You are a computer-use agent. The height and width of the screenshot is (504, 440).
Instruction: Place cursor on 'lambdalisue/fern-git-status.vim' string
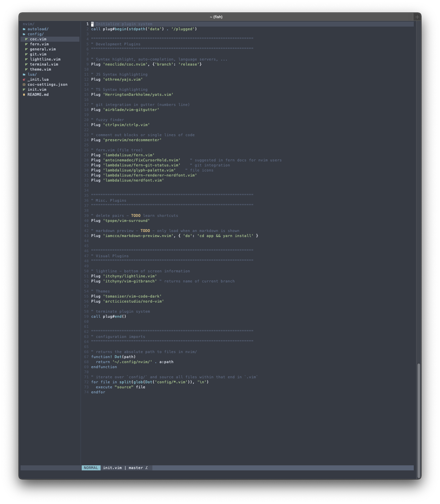tap(142, 165)
